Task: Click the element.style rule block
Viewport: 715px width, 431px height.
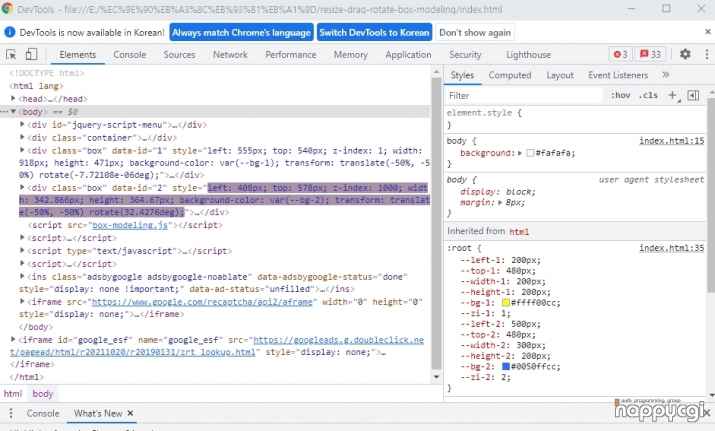Action: click(575, 119)
